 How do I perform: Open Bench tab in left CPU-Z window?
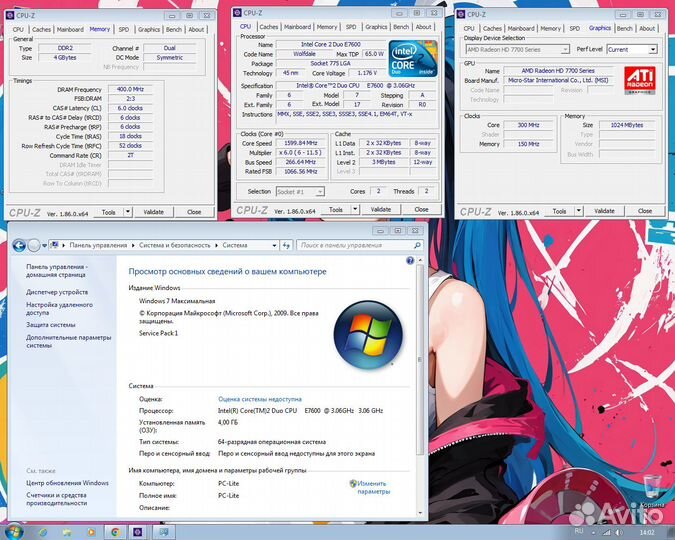coord(173,29)
